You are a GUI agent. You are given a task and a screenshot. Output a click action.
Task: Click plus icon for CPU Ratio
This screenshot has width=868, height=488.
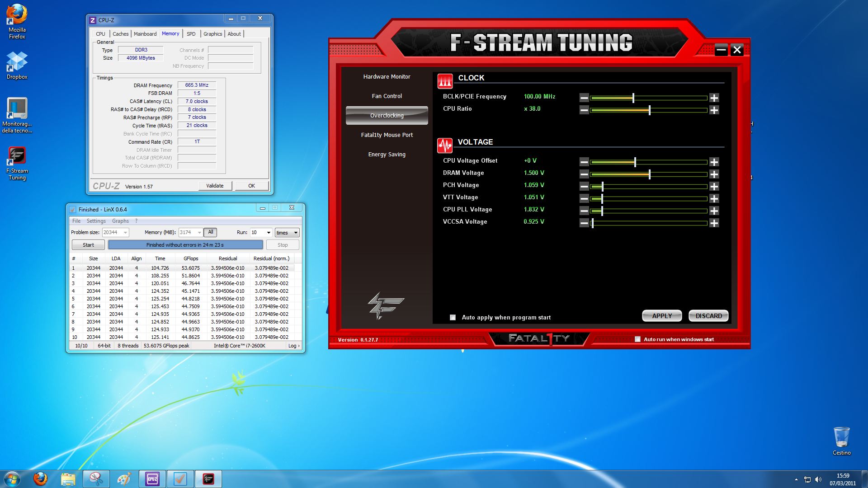tap(714, 110)
